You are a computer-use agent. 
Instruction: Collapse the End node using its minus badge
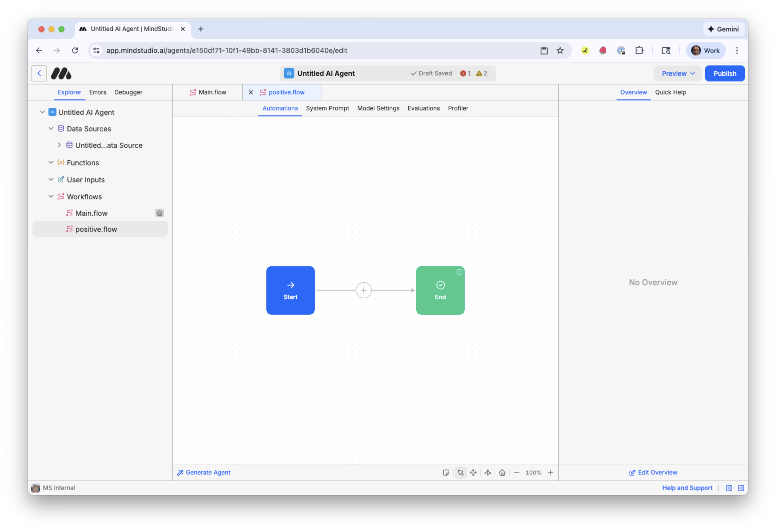pos(459,272)
